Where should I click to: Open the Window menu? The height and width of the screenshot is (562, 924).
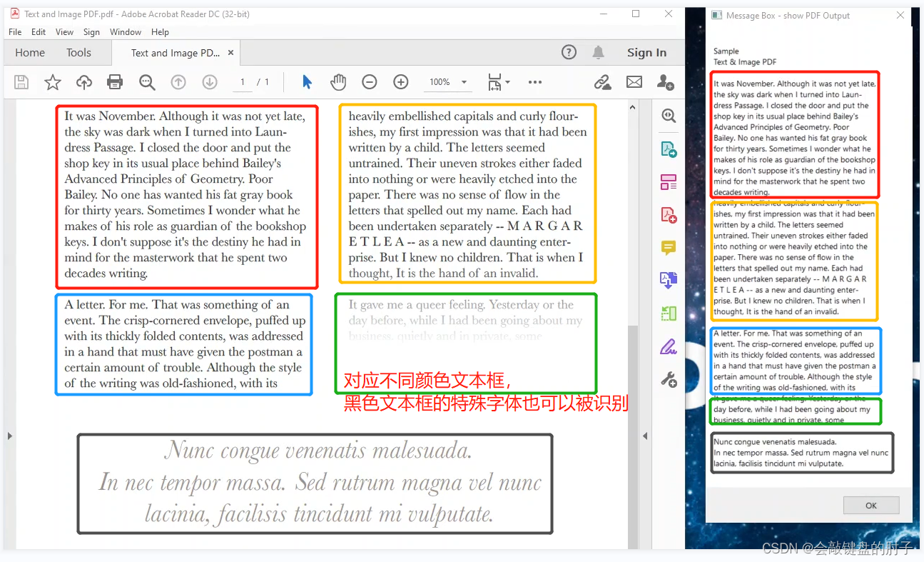pyautogui.click(x=126, y=32)
